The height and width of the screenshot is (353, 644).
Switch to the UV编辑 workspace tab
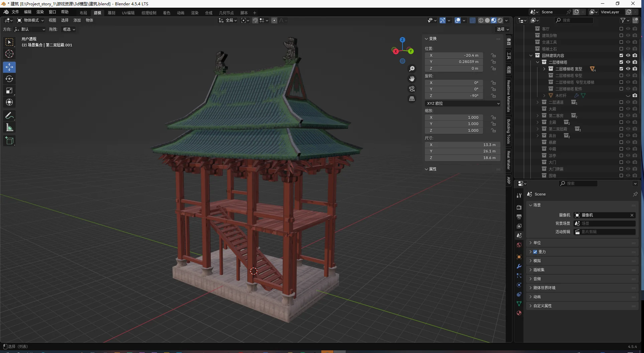click(x=128, y=13)
